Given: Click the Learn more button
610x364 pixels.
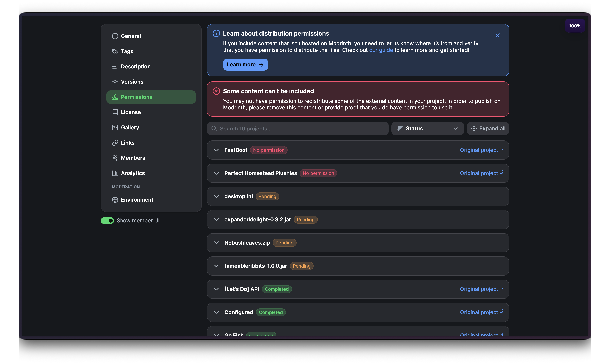Looking at the screenshot, I should click(x=245, y=65).
